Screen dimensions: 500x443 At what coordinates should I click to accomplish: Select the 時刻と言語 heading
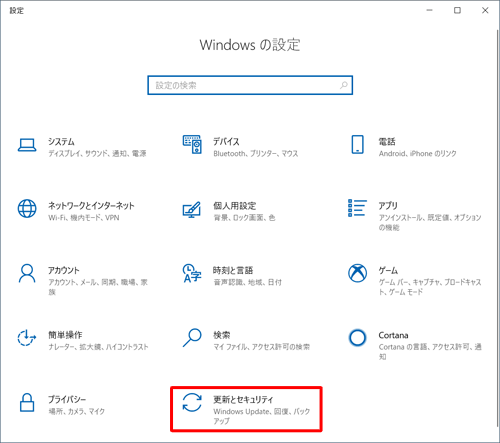tap(233, 270)
